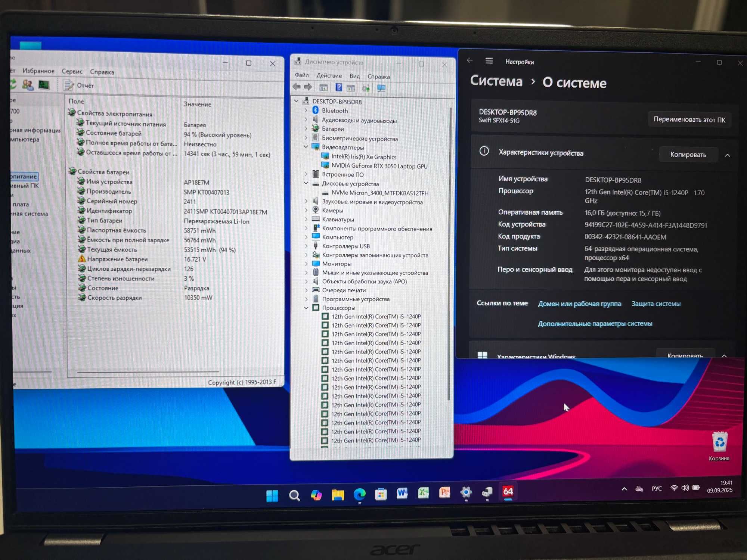Screen dimensions: 747x560
Task: Click the РУС language indicator in tray
Action: point(657,488)
